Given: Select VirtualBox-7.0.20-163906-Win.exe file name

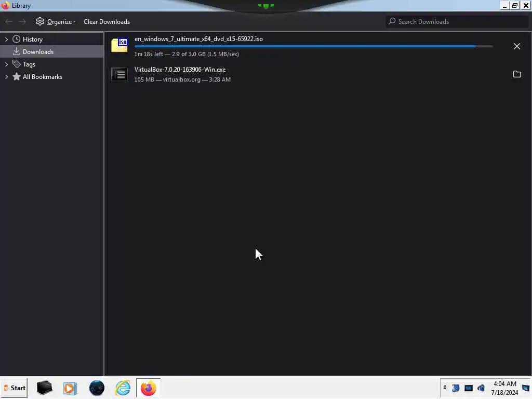Looking at the screenshot, I should point(180,70).
